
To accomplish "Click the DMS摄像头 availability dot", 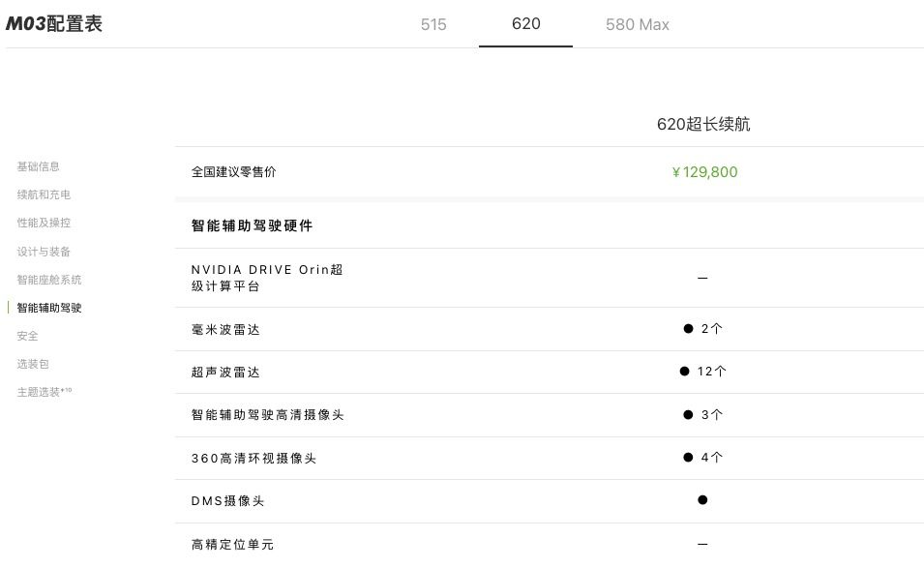I will coord(702,500).
